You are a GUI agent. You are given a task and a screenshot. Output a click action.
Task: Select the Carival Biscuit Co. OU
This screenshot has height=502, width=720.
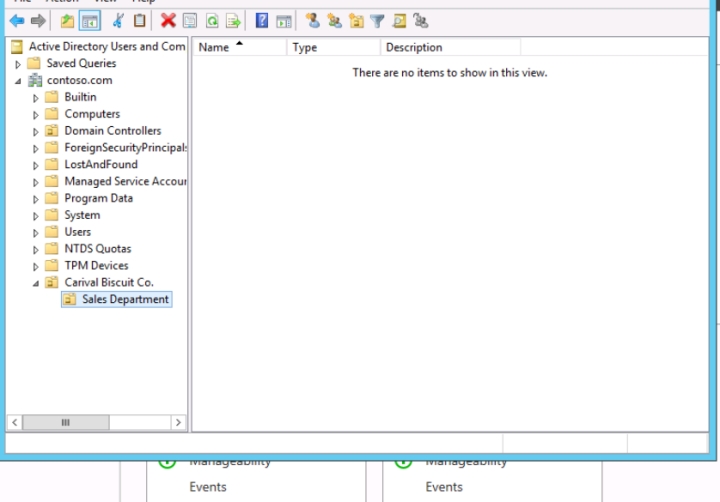tap(109, 282)
